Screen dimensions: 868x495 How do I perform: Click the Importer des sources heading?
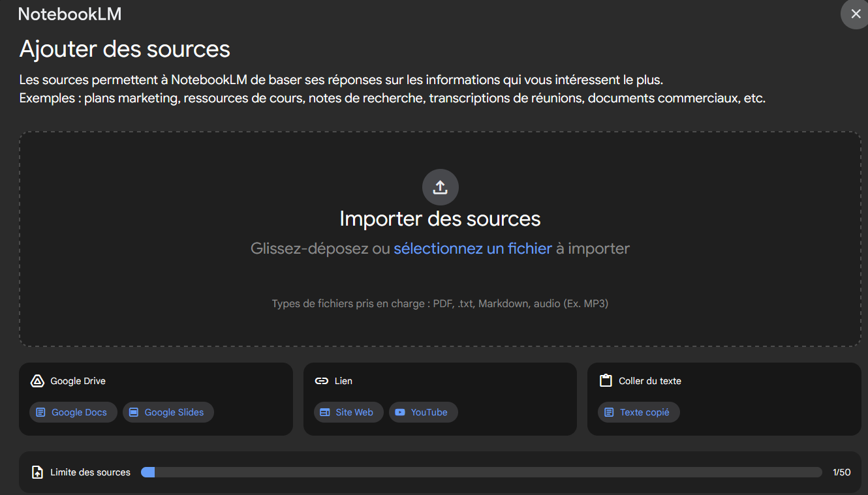pyautogui.click(x=440, y=218)
